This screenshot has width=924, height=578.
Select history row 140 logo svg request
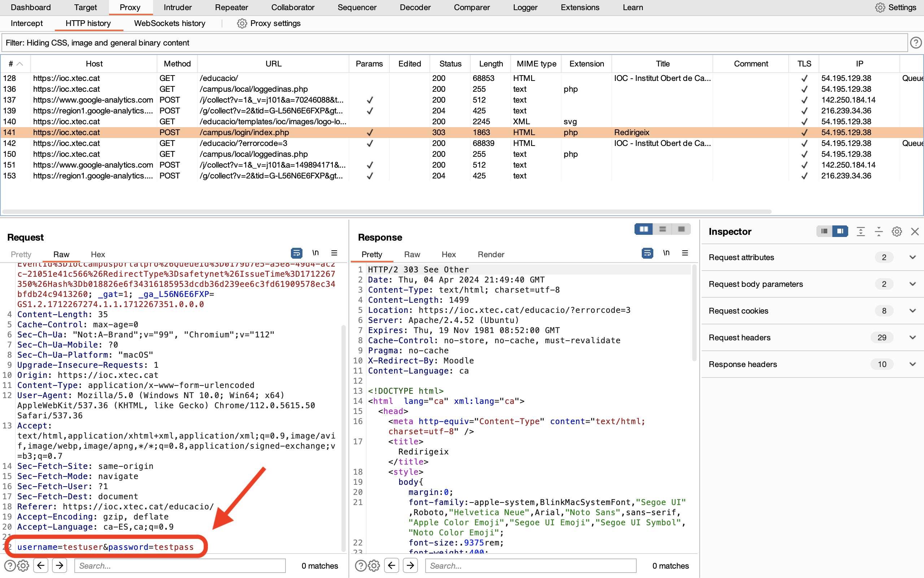click(x=462, y=122)
